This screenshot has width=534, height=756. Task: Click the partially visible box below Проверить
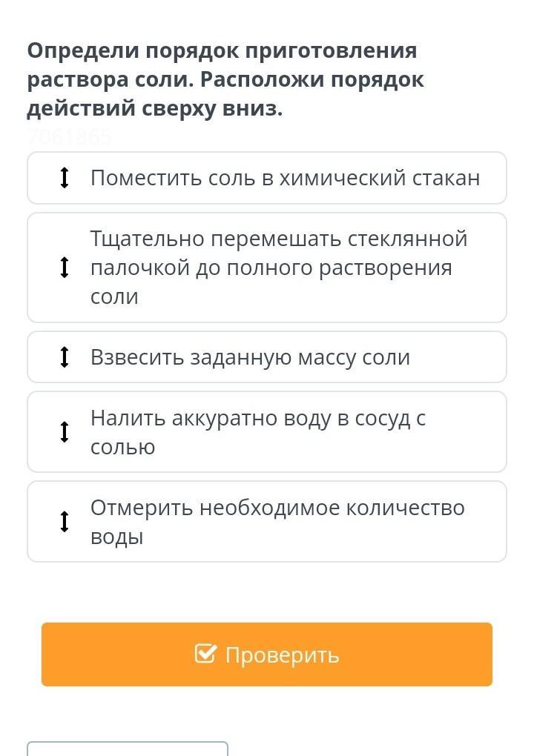pyautogui.click(x=128, y=749)
